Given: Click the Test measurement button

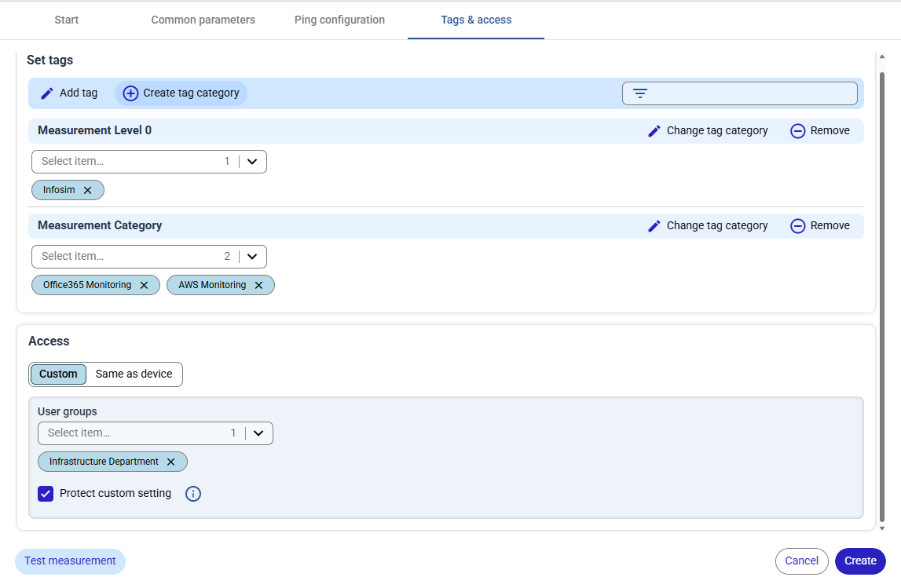Looking at the screenshot, I should 70,561.
